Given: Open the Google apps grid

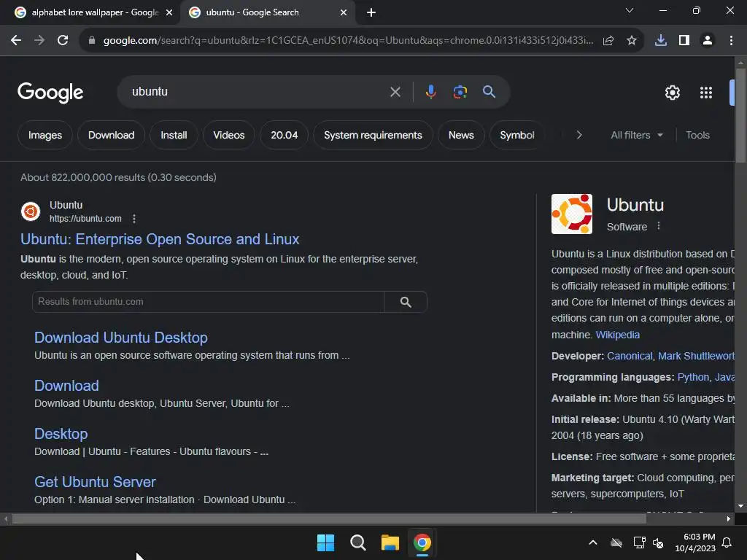Looking at the screenshot, I should click(x=706, y=93).
